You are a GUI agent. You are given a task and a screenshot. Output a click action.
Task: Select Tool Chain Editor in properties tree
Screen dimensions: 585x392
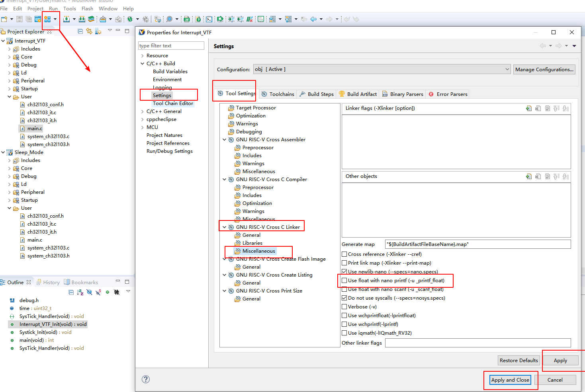click(x=173, y=103)
